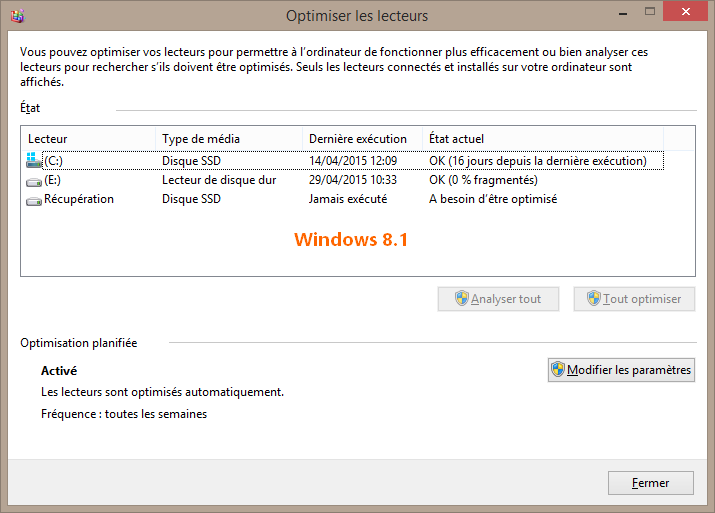Select the (C:) drive Windows icon
The height and width of the screenshot is (513, 715).
click(34, 160)
